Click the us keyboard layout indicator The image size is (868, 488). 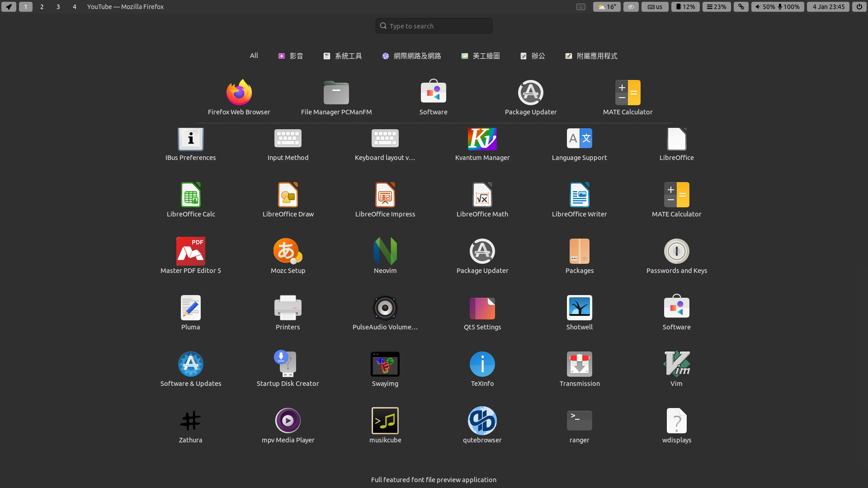tap(655, 7)
